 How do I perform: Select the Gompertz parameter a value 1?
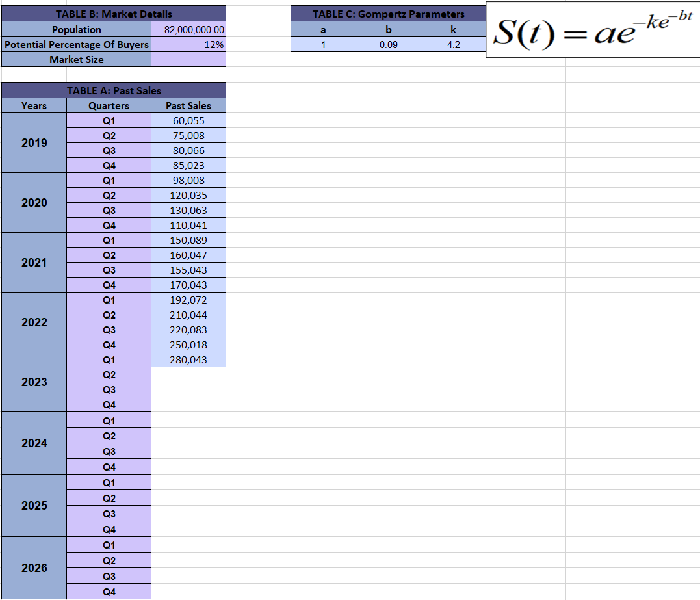[322, 44]
